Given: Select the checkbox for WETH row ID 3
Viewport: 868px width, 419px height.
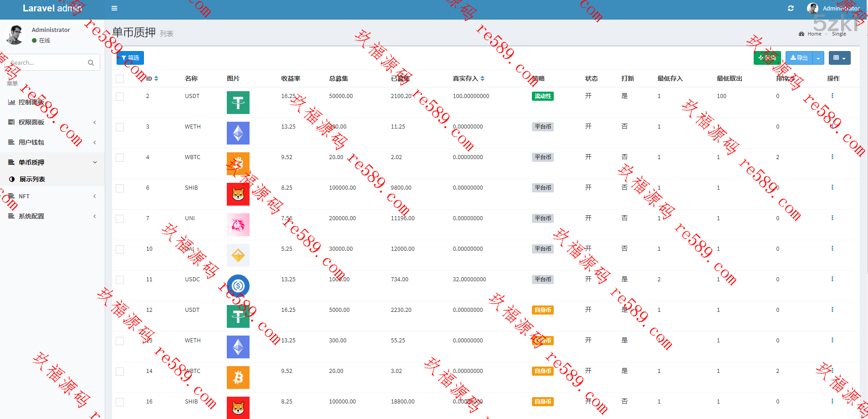Looking at the screenshot, I should (120, 127).
